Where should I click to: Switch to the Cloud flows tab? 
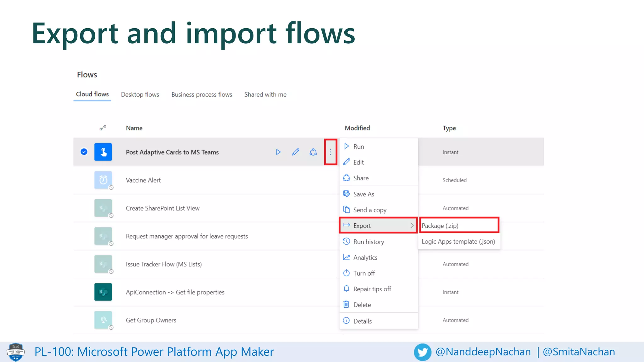[x=92, y=94]
